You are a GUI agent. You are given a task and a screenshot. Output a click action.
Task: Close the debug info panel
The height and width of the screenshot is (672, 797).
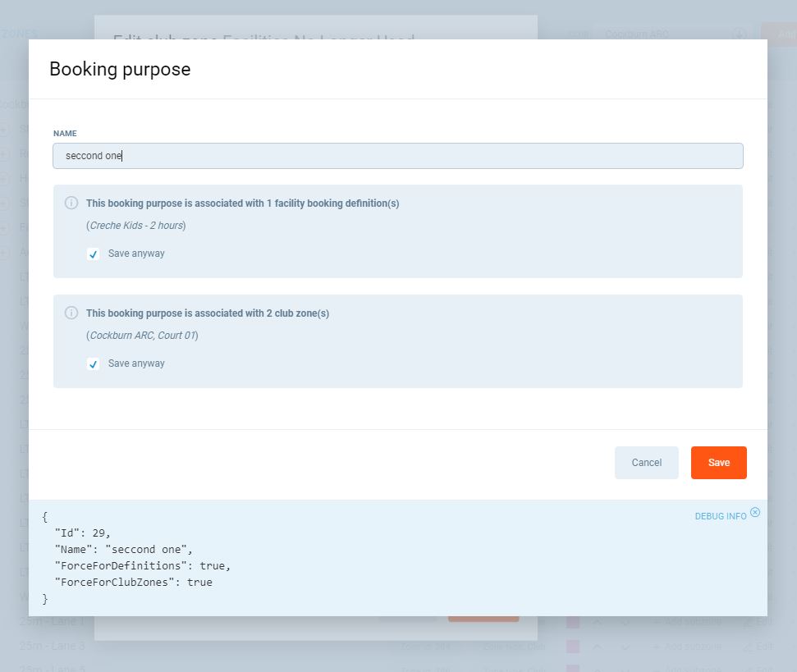click(x=755, y=512)
